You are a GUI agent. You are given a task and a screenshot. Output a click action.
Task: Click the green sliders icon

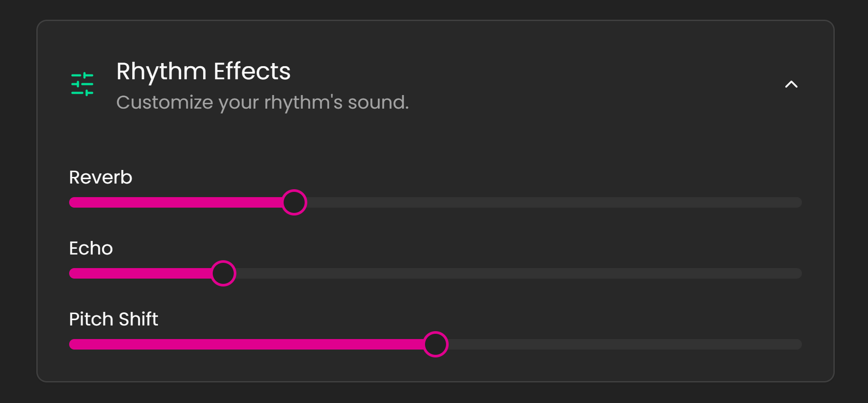click(82, 84)
